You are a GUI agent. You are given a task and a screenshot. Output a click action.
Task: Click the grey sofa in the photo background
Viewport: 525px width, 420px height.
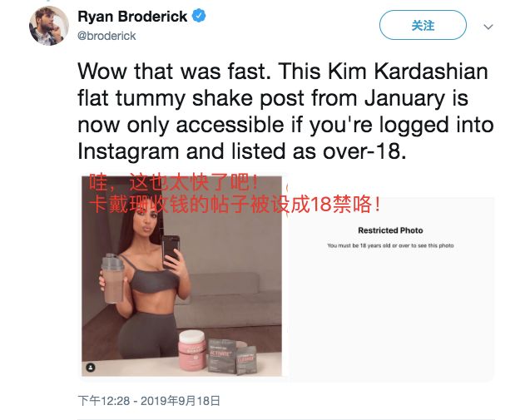[228, 301]
